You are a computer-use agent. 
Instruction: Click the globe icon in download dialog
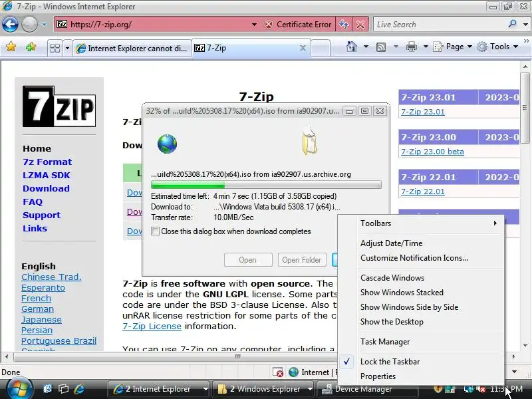coord(168,144)
